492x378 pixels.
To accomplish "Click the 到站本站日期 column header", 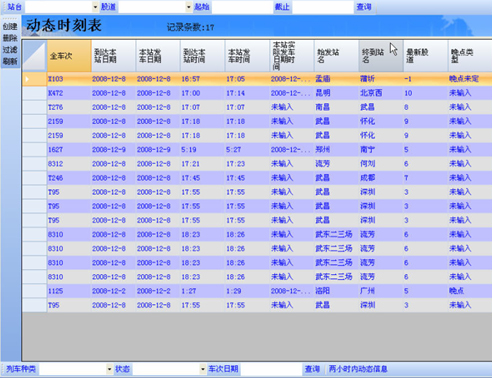I will coord(113,56).
